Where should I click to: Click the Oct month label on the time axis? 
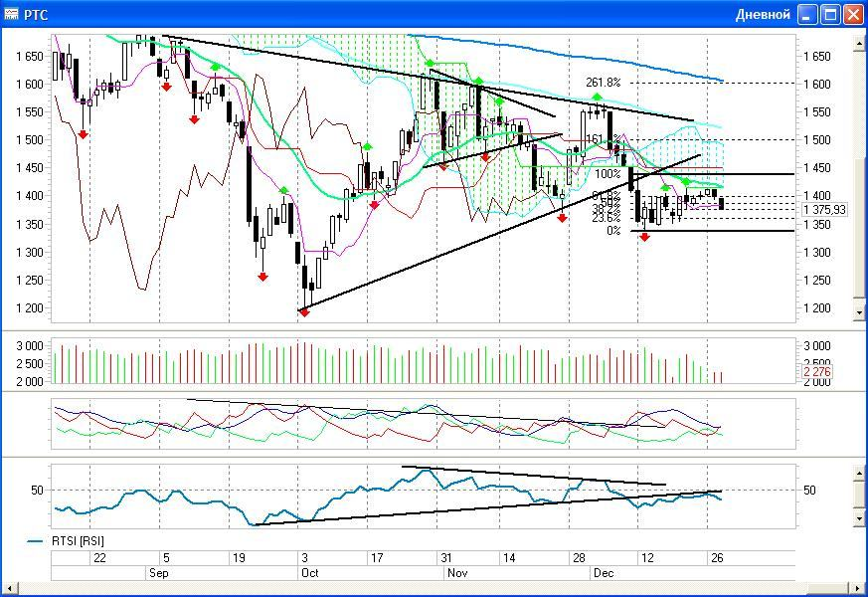click(x=309, y=573)
